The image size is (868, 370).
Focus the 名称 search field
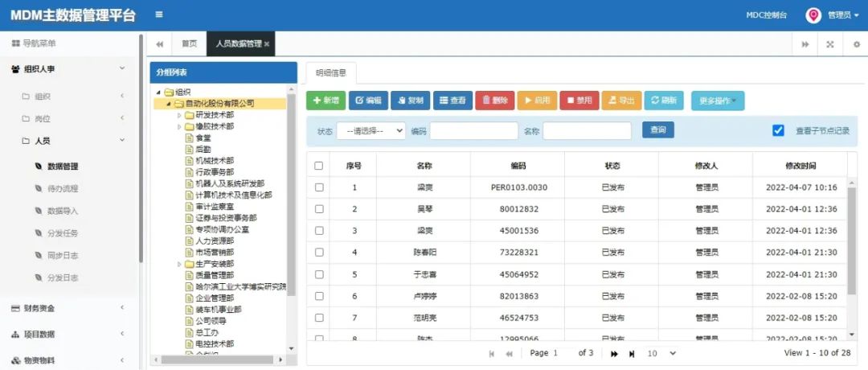click(x=587, y=131)
